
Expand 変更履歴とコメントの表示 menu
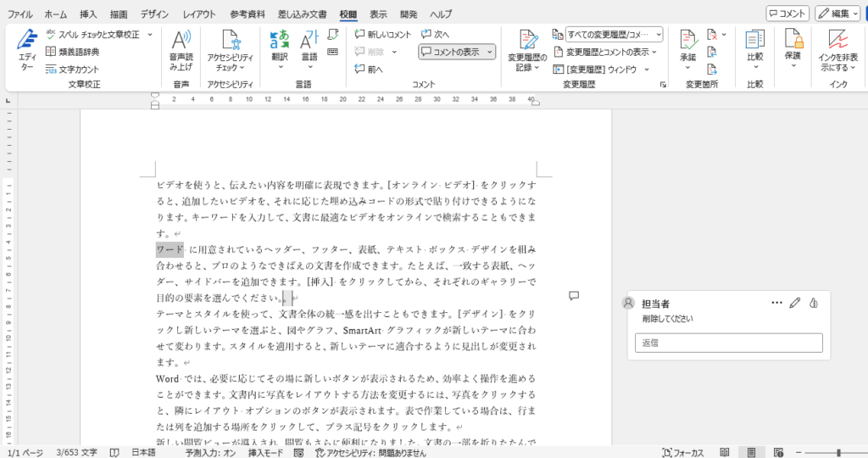(605, 52)
